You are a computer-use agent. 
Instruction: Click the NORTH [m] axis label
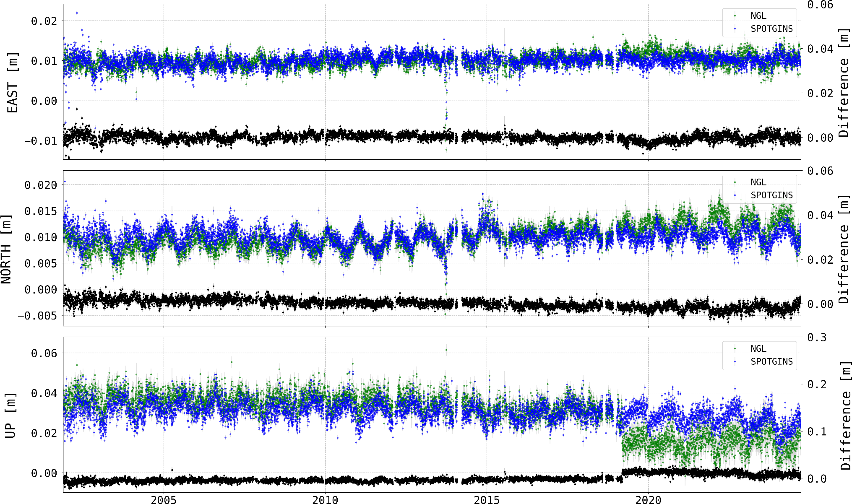click(x=6, y=249)
